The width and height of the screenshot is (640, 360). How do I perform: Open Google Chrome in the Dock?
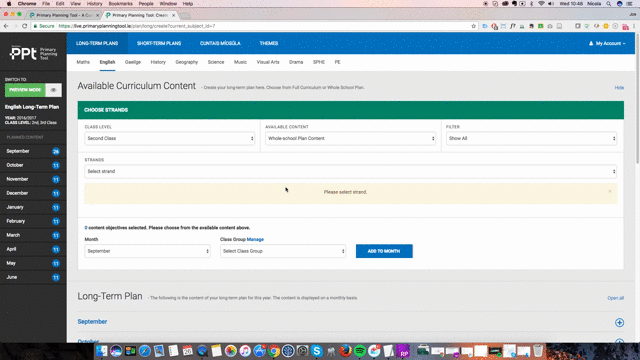click(x=274, y=351)
